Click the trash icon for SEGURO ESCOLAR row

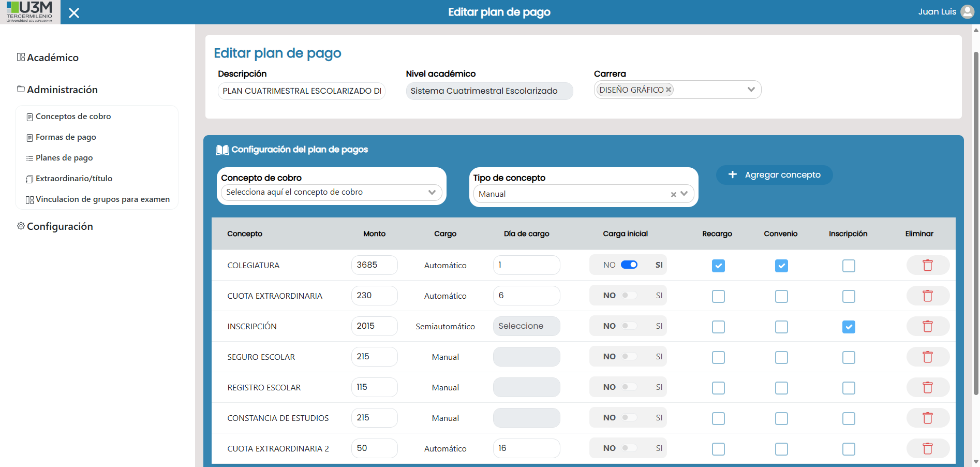(x=928, y=357)
